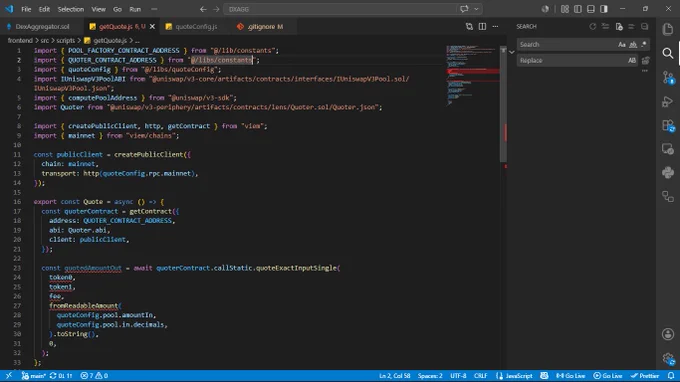Toggle Use Regular Expression in search

(x=644, y=44)
